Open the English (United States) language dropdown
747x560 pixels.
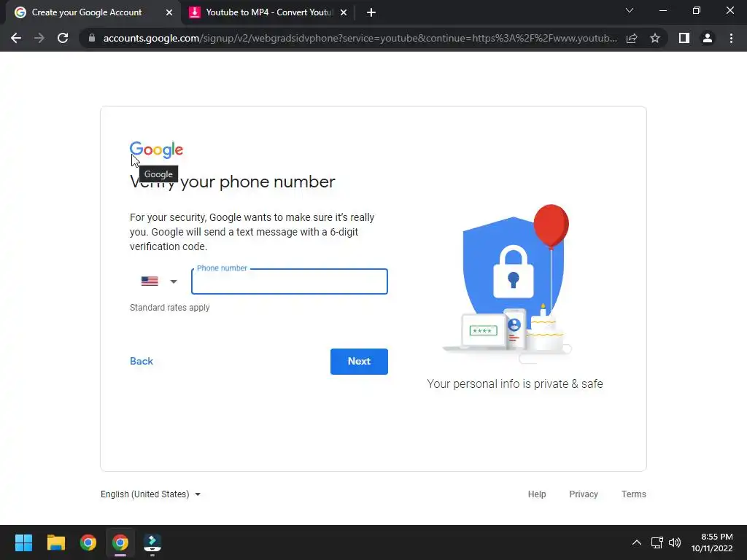(150, 494)
